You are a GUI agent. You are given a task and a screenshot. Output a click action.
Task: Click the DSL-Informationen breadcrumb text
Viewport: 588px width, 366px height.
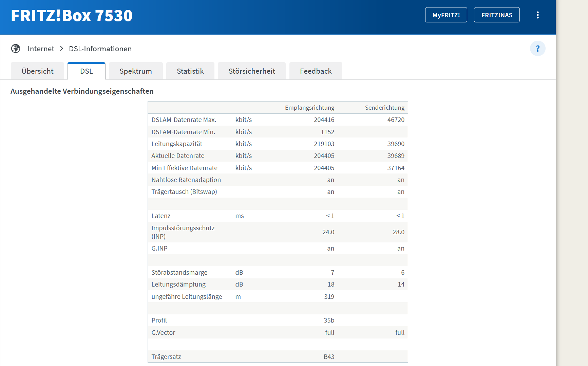coord(100,49)
